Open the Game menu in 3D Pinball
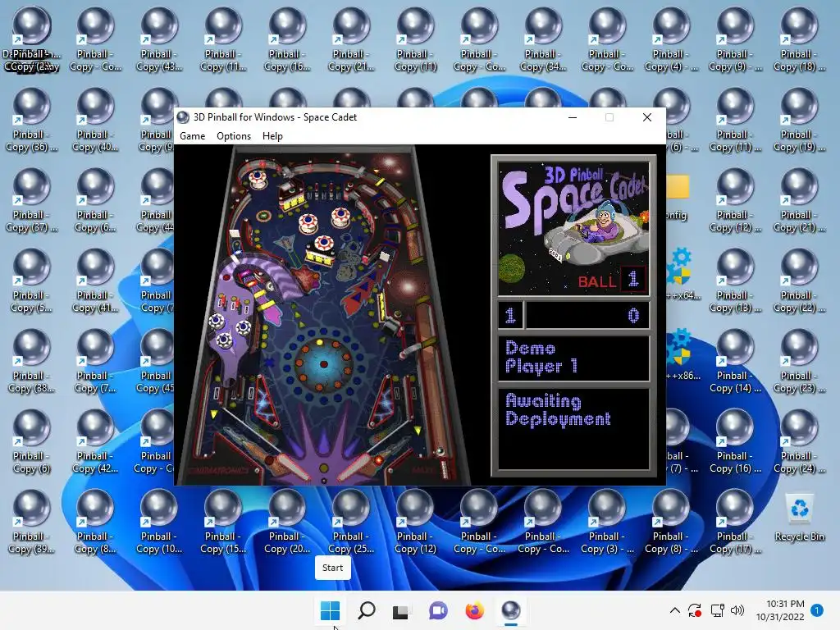Viewport: 840px width, 630px height. 192,136
